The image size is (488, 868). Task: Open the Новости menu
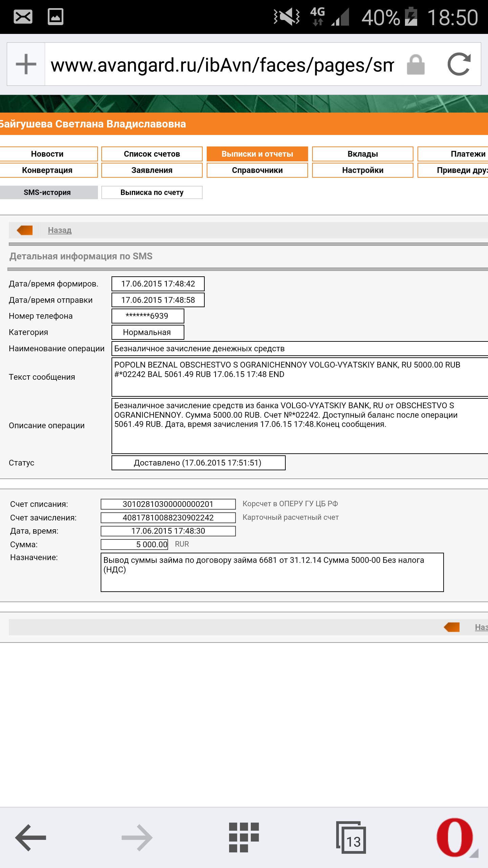tap(48, 154)
